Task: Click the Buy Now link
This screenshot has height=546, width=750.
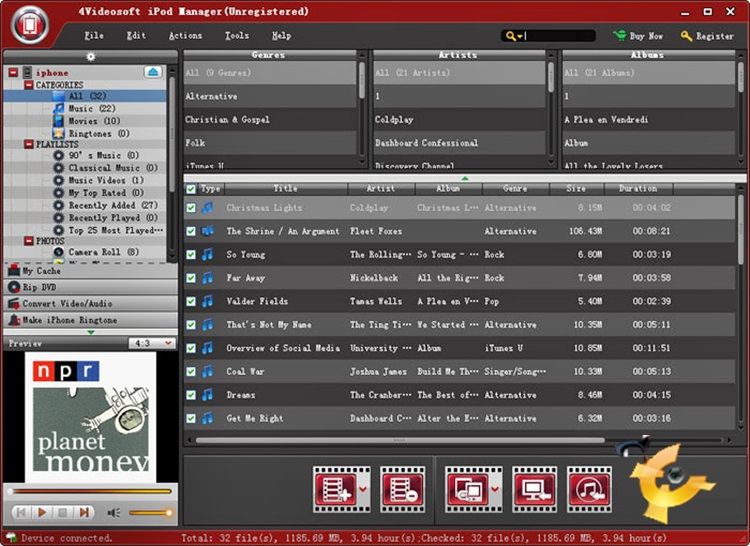Action: point(643,36)
